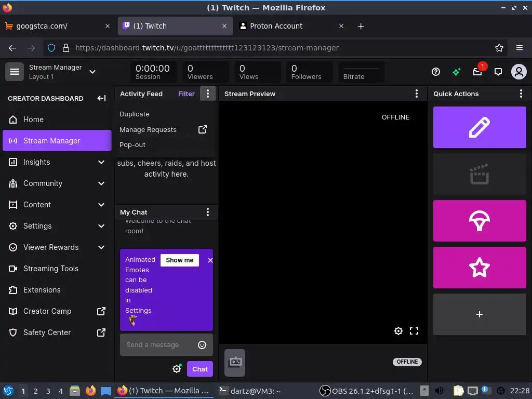The image size is (532, 399).
Task: Open the whispers speech bubble icon
Action: [498, 72]
